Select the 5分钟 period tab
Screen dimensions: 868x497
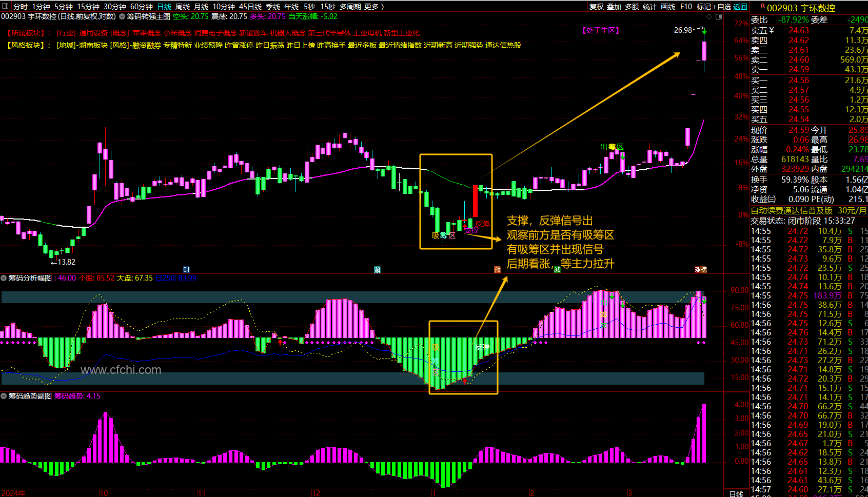[64, 7]
